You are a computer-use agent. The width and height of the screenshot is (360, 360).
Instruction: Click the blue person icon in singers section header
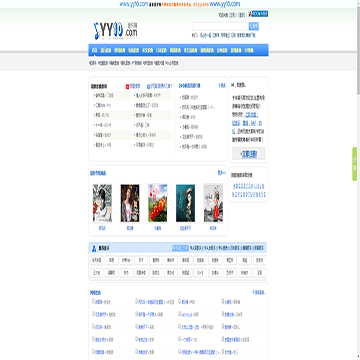(94, 248)
